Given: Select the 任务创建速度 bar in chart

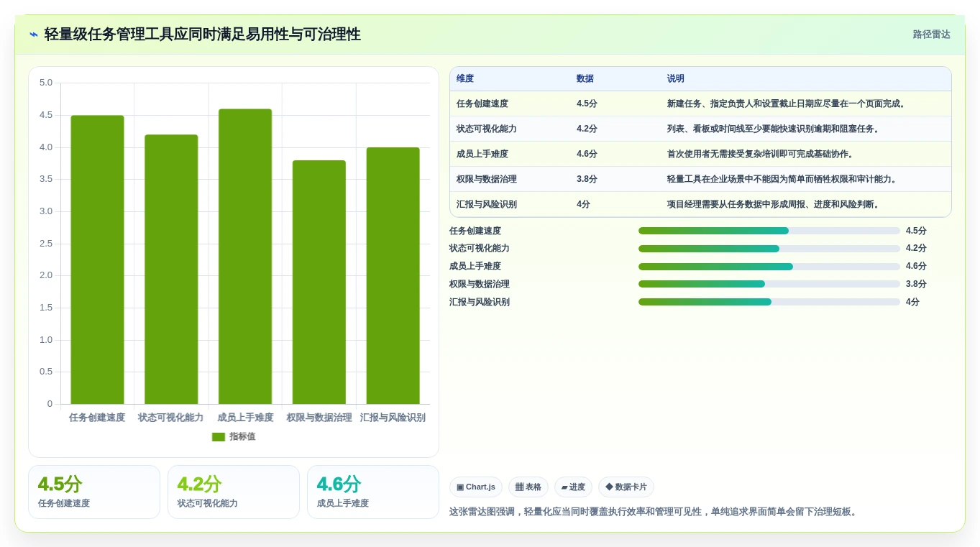Looking at the screenshot, I should coord(97,259).
